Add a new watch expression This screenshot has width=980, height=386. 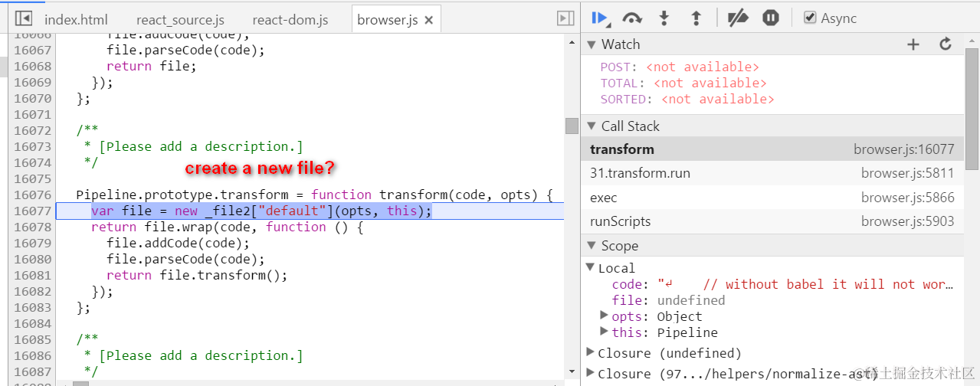point(913,44)
